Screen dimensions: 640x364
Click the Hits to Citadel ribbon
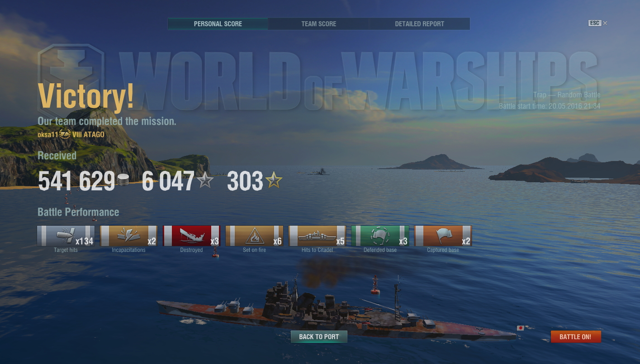click(x=317, y=236)
